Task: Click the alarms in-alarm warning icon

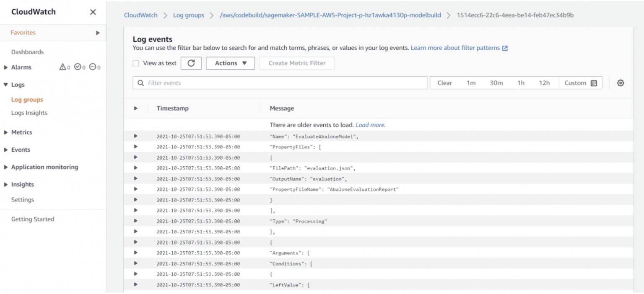Action: (x=63, y=67)
